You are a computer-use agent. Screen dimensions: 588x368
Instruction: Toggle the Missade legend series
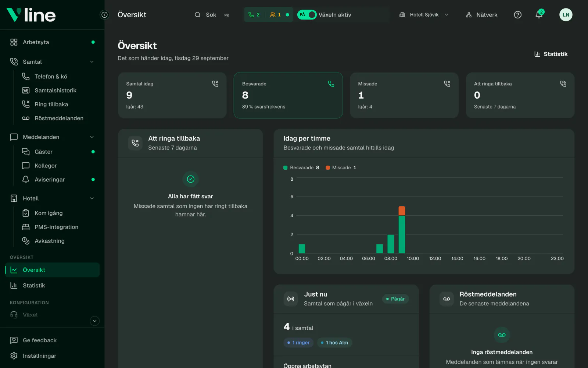point(341,168)
